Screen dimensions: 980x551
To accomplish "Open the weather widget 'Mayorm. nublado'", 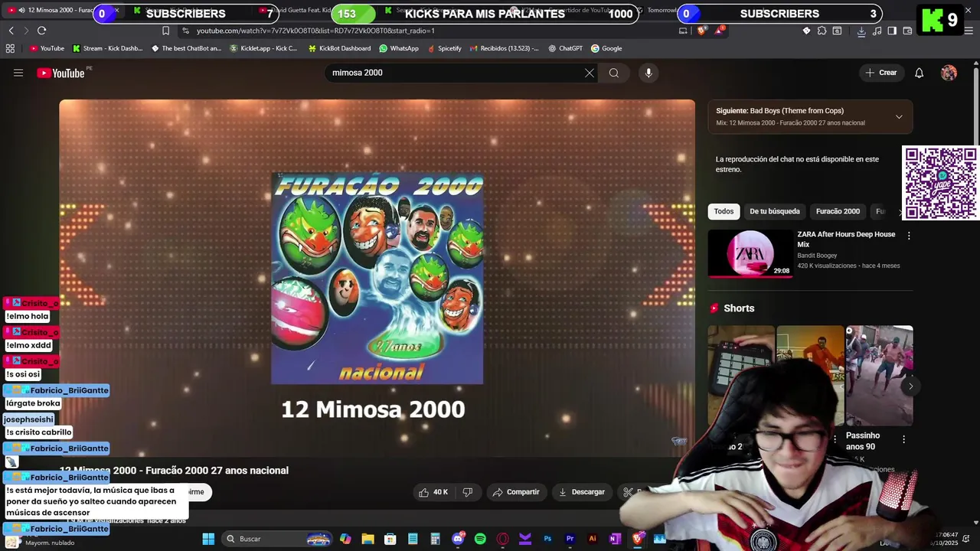I will tap(42, 542).
